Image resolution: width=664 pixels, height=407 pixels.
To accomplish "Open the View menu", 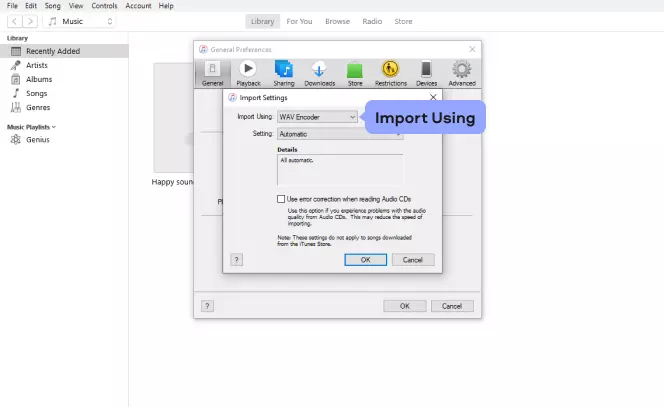I will (76, 6).
